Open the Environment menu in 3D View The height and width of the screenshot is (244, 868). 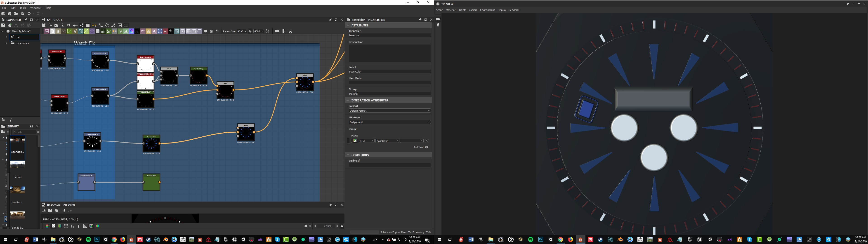487,10
